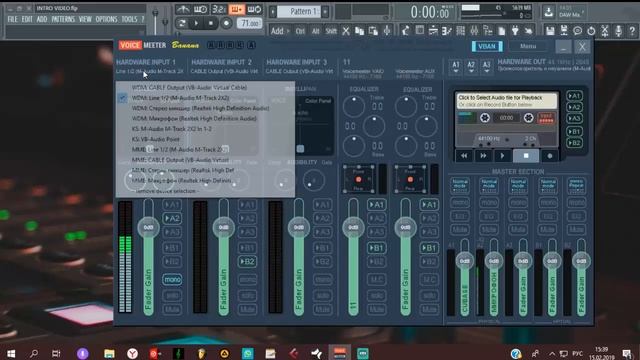The image size is (640, 360).
Task: Open Windows Start menu
Action: [11, 353]
